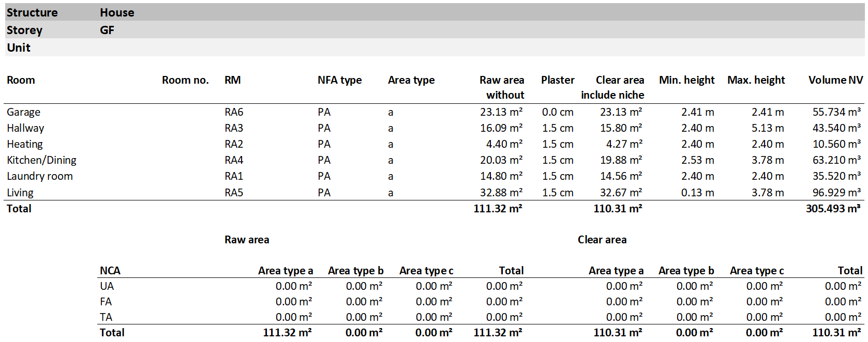The width and height of the screenshot is (868, 342).
Task: Click the 0.13 m minimum height
Action: tap(698, 193)
